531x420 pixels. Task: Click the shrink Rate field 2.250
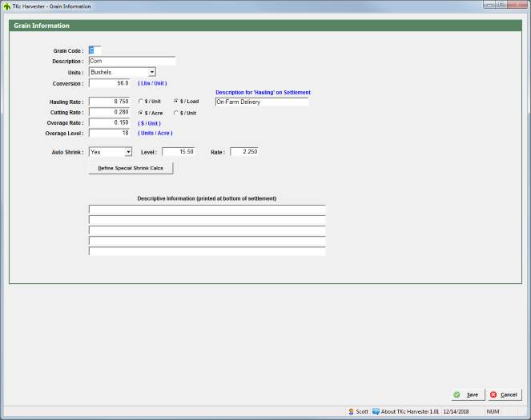coord(243,151)
